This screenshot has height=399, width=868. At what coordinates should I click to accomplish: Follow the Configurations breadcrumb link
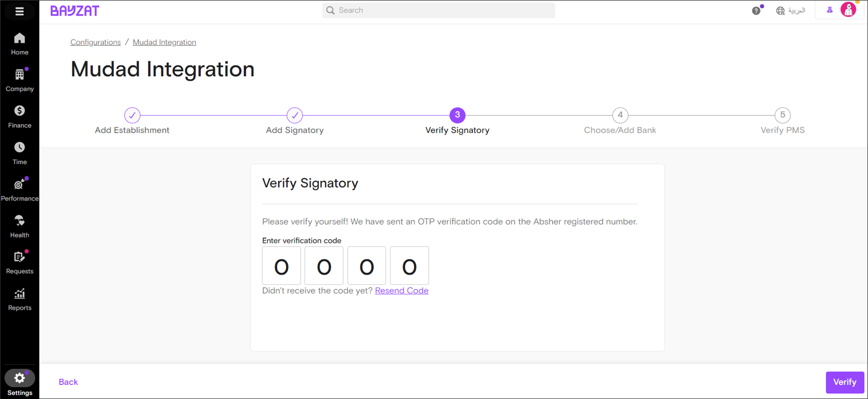point(95,42)
